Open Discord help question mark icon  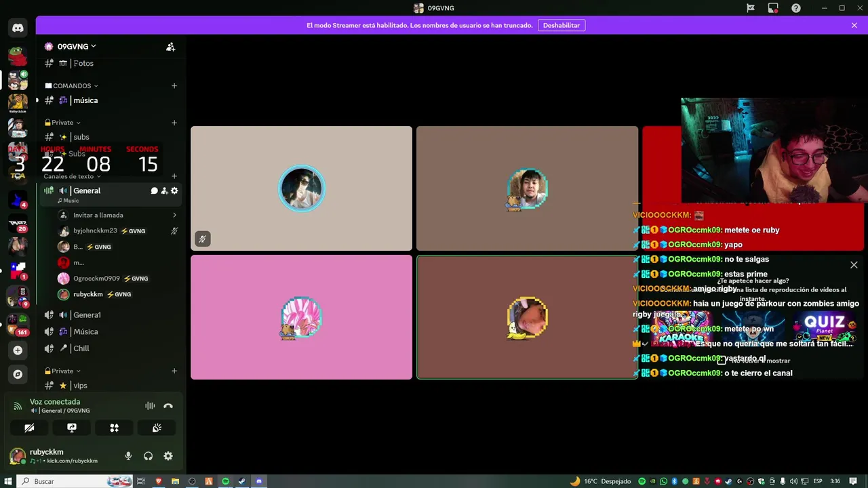pos(796,8)
